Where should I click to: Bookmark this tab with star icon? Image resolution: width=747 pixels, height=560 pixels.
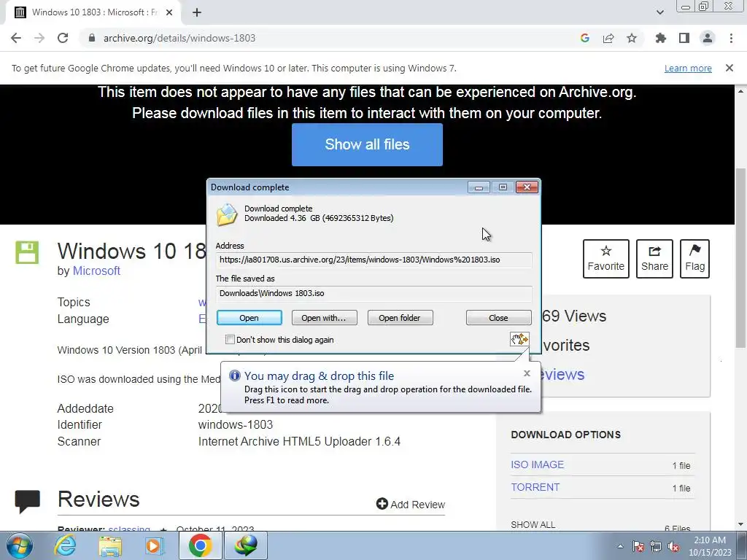(632, 38)
